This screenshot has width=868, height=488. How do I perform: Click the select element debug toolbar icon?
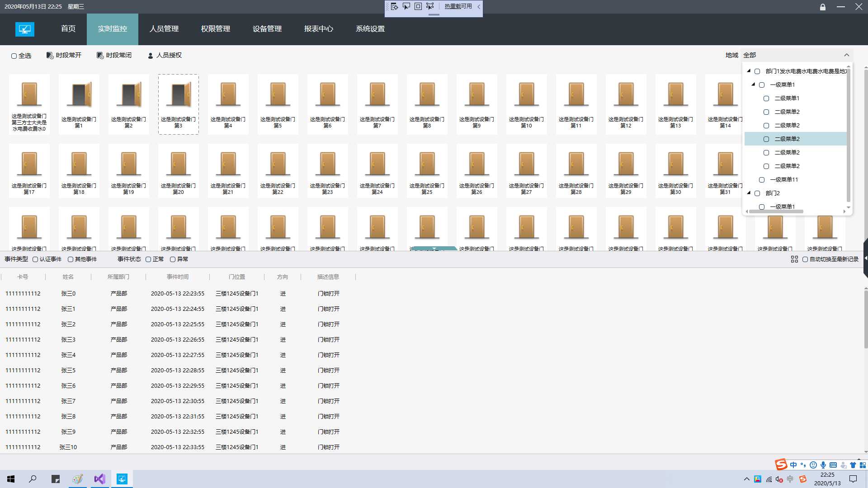tap(406, 6)
